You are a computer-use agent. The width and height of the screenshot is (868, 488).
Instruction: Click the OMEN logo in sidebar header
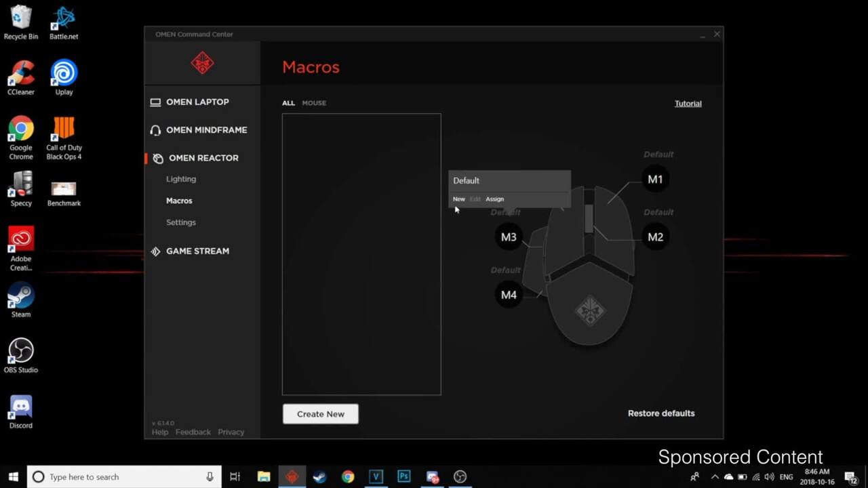point(202,63)
